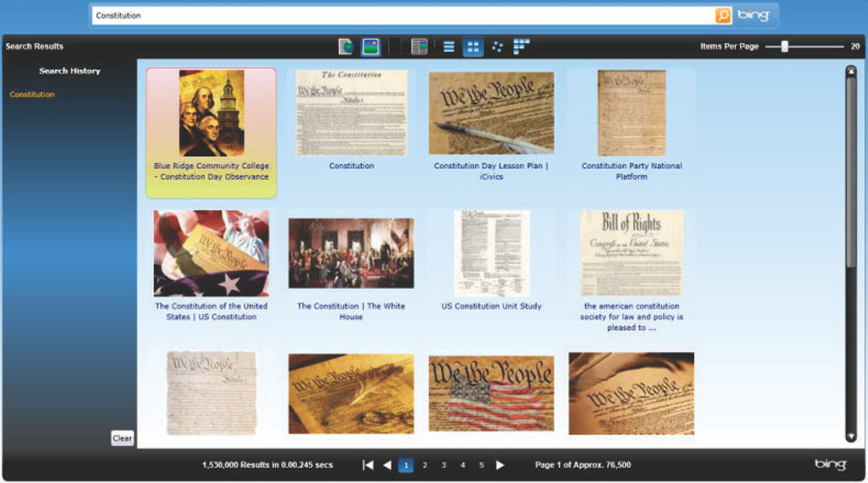
Task: Switch to web search results icon
Action: coord(346,47)
